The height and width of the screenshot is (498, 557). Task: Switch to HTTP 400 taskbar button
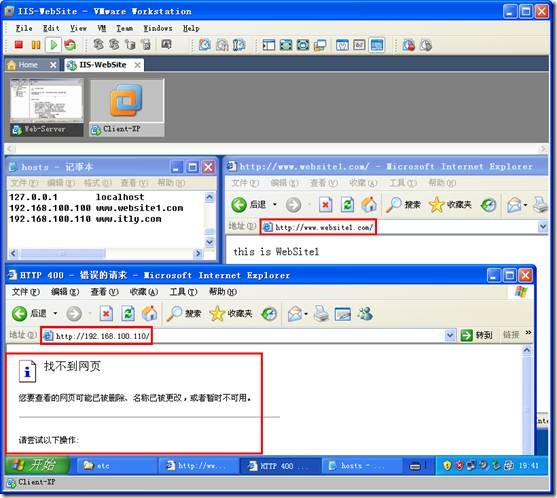pyautogui.click(x=280, y=466)
